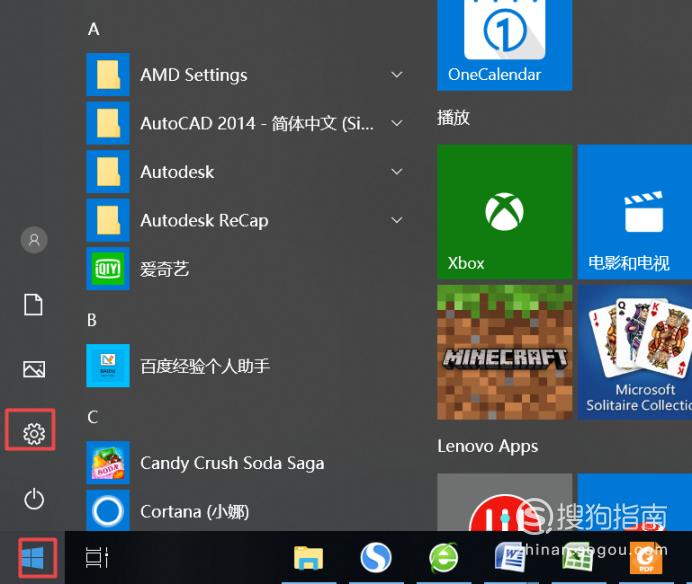This screenshot has height=584, width=692.
Task: Click the Windows Start button
Action: pos(33,558)
